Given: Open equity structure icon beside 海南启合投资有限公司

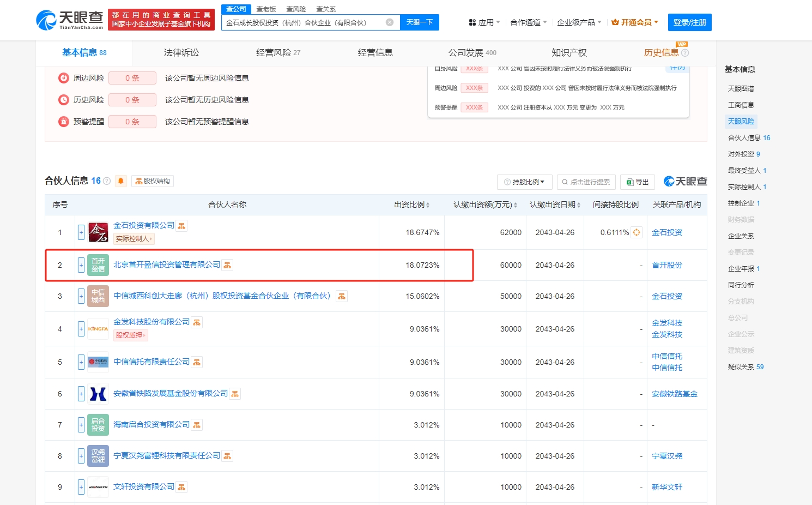Looking at the screenshot, I should tap(197, 425).
